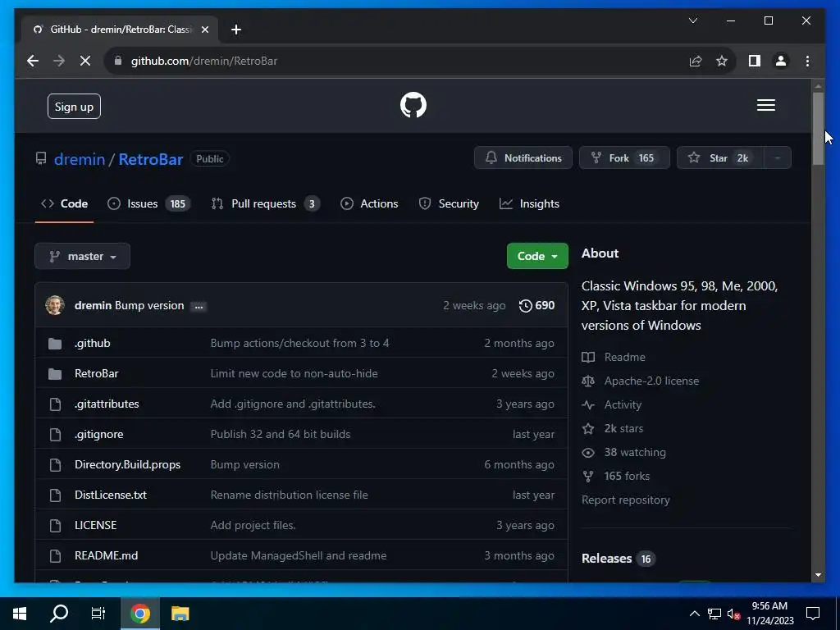Open Notifications for this repository
Image resolution: width=840 pixels, height=630 pixels.
(x=523, y=158)
